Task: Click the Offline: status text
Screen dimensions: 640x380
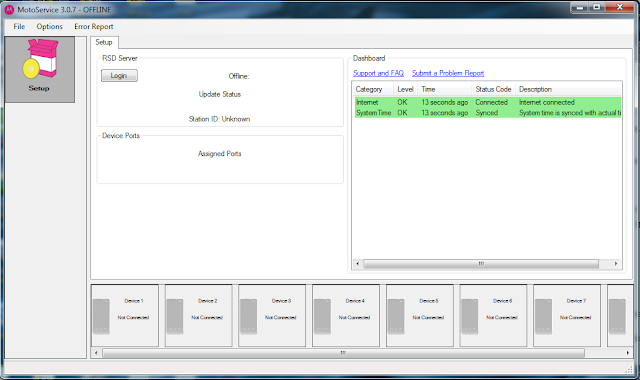Action: click(x=239, y=76)
